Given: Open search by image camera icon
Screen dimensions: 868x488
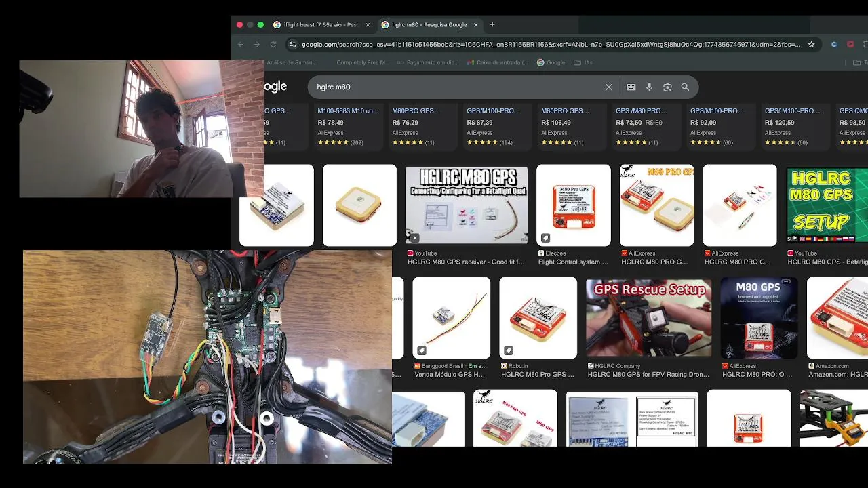Looking at the screenshot, I should tap(667, 87).
